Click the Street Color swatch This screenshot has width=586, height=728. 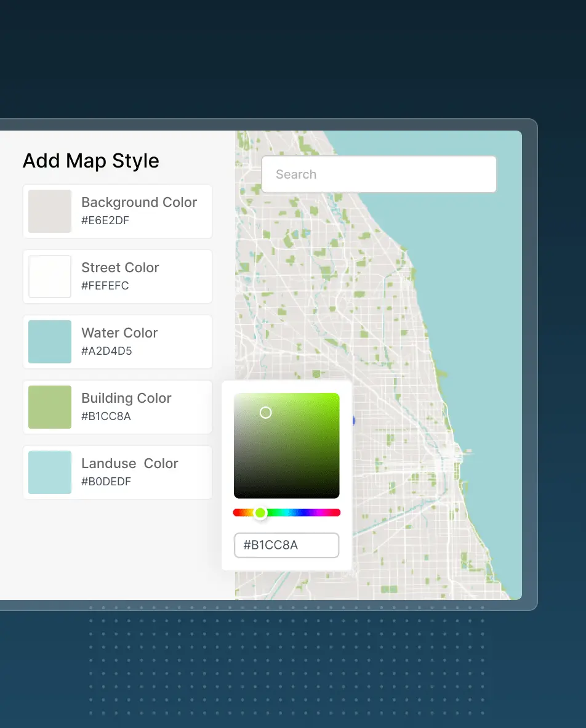(50, 277)
